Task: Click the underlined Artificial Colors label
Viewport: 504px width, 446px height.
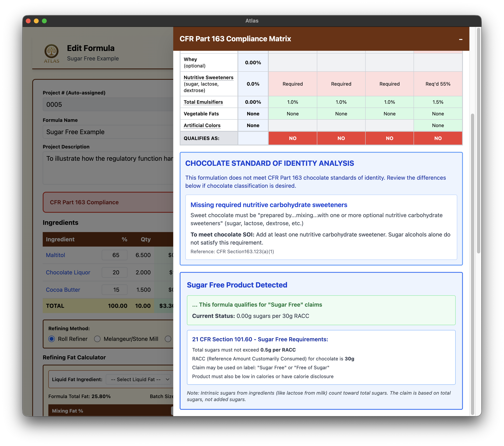Action: [202, 125]
